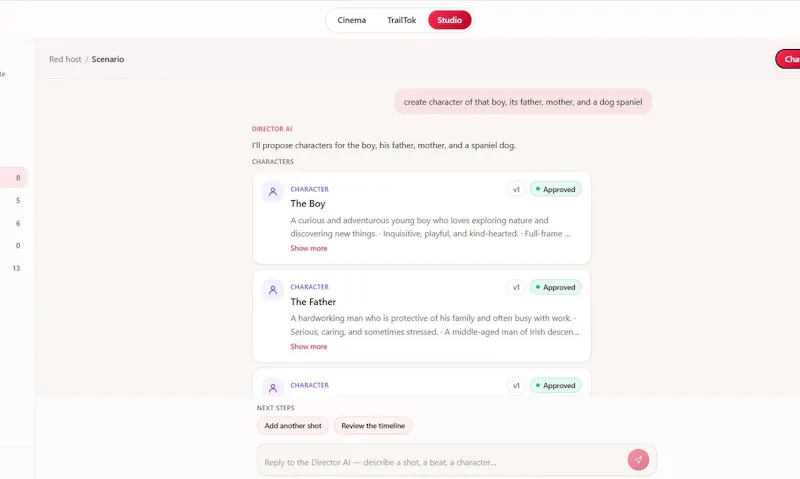Click The Boy character title

(x=308, y=204)
